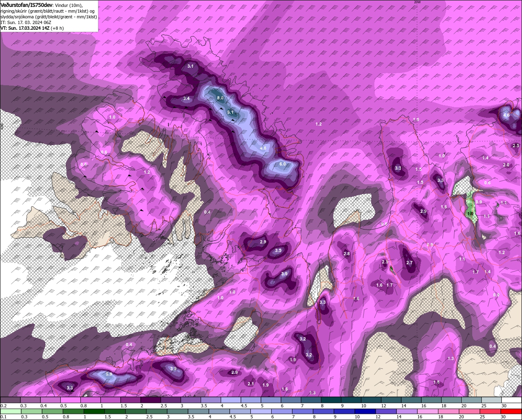The width and height of the screenshot is (522, 420).
Task: Click the slydda/snjókoma legend description line
Action: tap(49, 17)
